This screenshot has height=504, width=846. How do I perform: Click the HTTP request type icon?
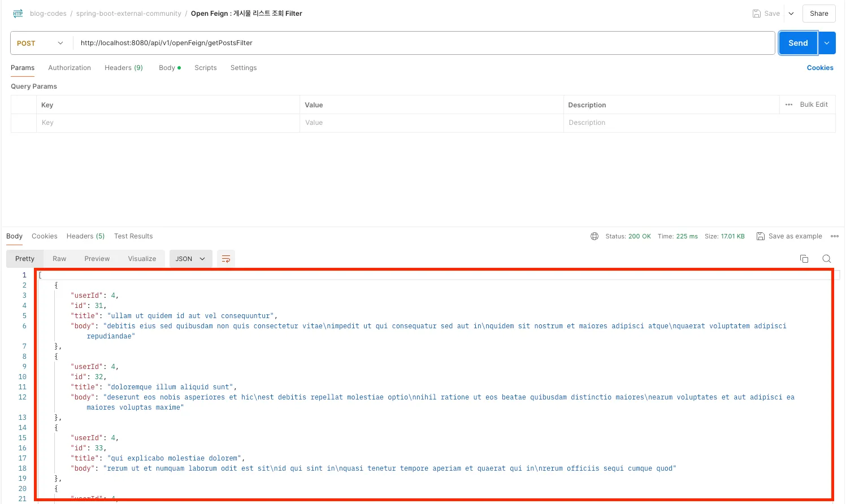[x=18, y=14]
